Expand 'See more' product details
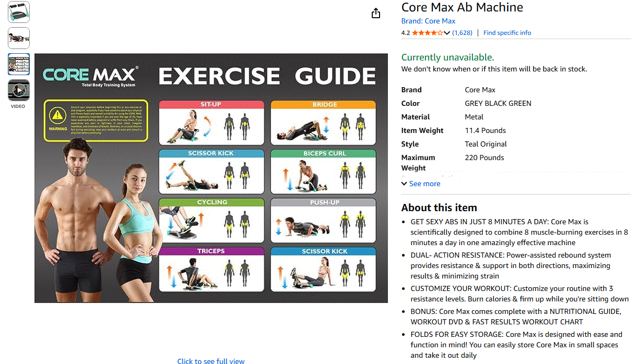This screenshot has width=638, height=364. click(421, 184)
